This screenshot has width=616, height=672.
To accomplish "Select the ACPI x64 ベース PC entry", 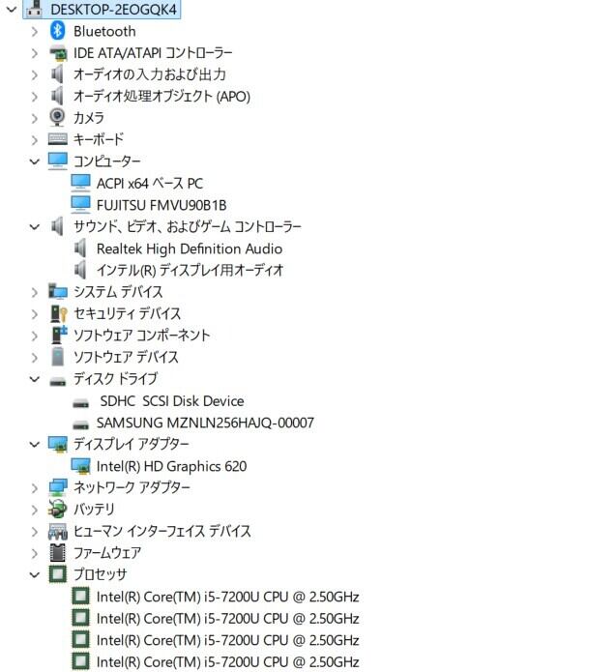I will pyautogui.click(x=150, y=184).
